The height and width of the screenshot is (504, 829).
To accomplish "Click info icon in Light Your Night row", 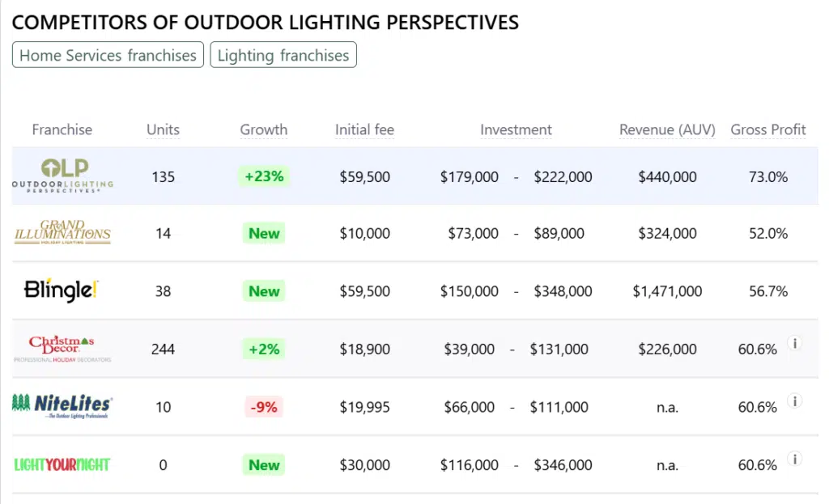I will point(795,460).
